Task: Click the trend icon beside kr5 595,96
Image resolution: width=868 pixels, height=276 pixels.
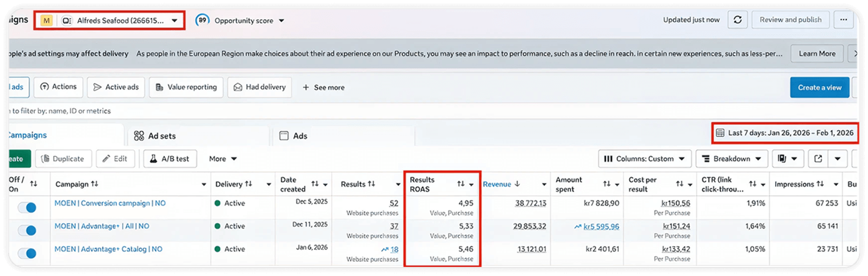Action: pos(578,226)
